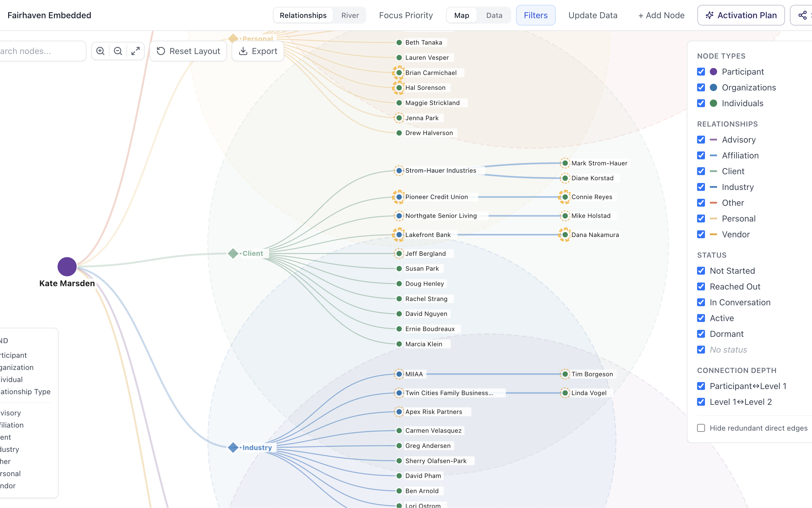
Task: Click Update Data in the top bar
Action: [593, 15]
